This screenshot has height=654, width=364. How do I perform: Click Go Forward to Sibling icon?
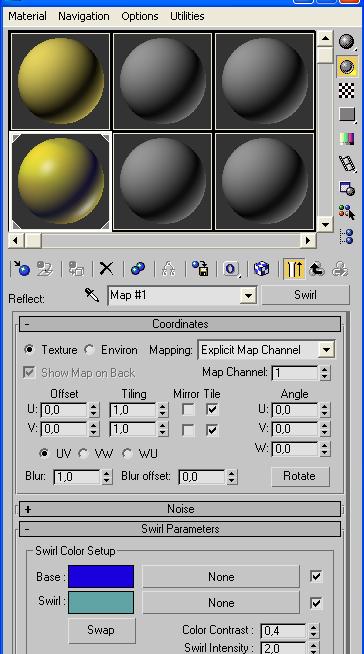click(x=340, y=269)
